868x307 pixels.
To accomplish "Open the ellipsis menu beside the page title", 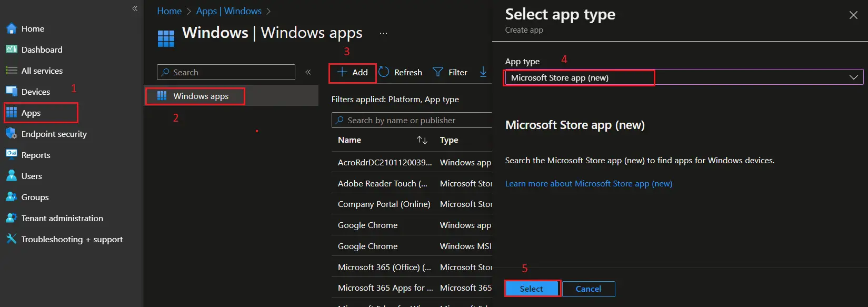I will (383, 33).
